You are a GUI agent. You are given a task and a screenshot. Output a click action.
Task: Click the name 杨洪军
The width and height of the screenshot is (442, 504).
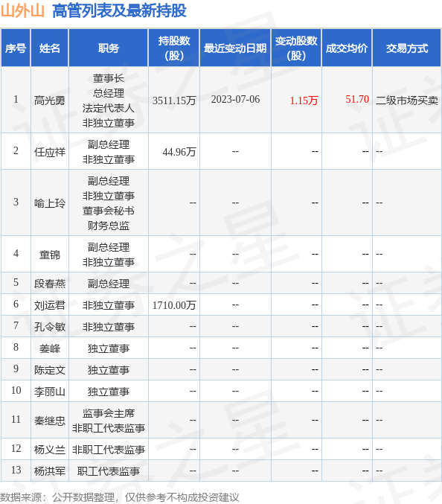(x=49, y=471)
